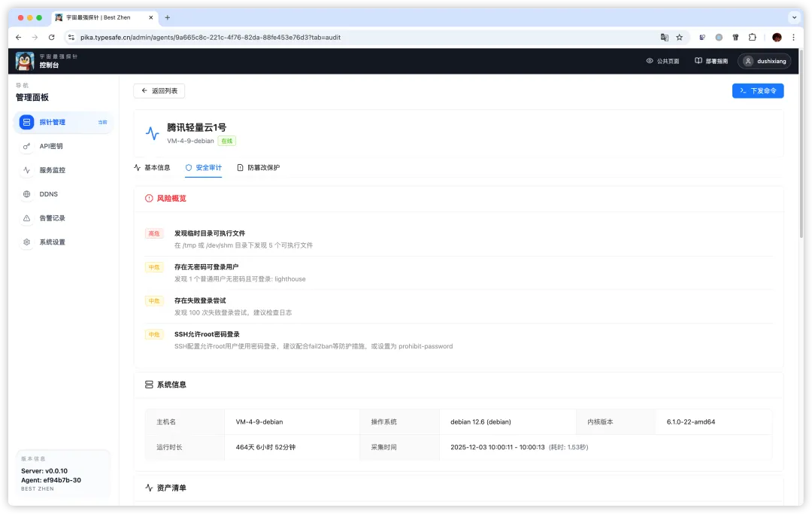The height and width of the screenshot is (514, 812).
Task: Click Agent: ef94b7b-30 version text
Action: tap(51, 480)
